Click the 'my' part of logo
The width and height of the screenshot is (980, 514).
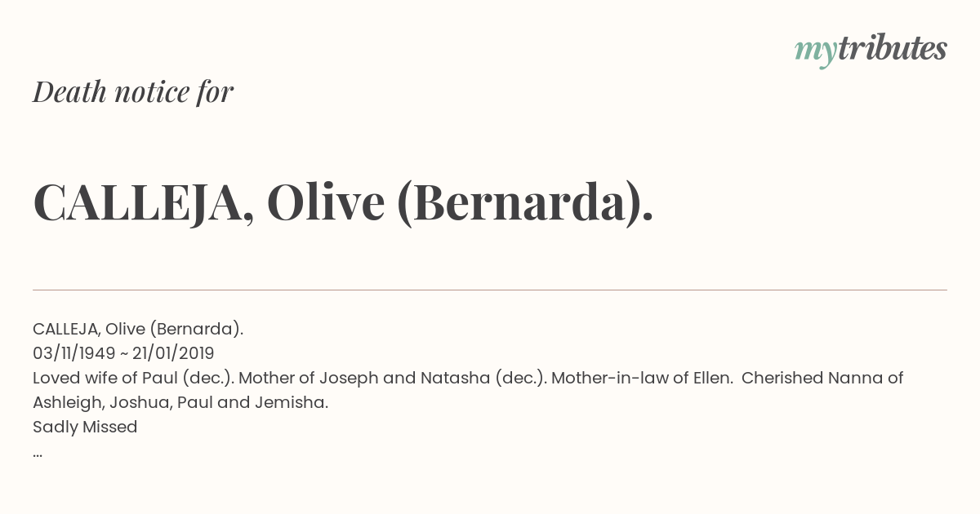click(x=815, y=52)
